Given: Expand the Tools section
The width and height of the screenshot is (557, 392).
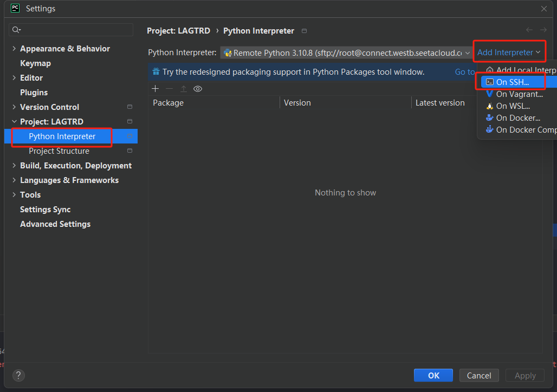Looking at the screenshot, I should (14, 194).
